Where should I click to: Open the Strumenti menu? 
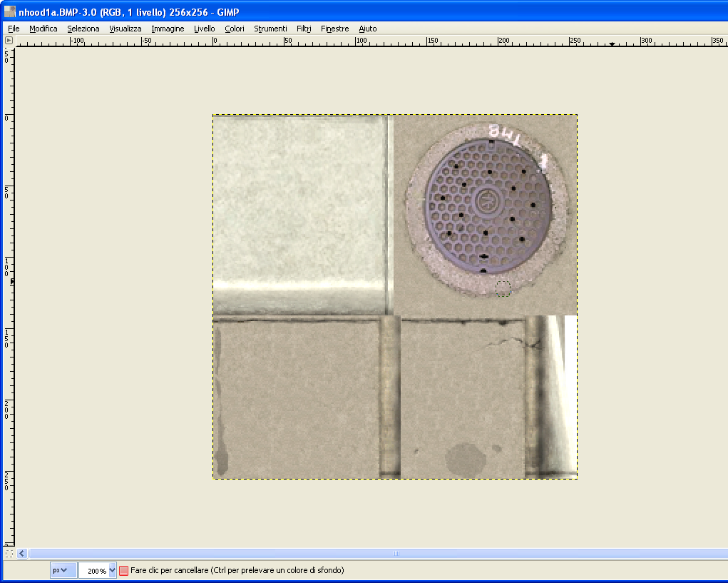270,29
